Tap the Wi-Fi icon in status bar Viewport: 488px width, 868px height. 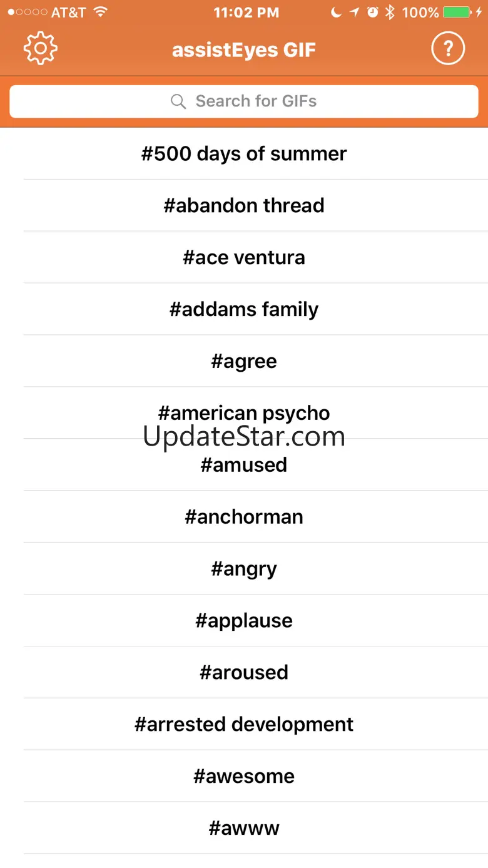pyautogui.click(x=99, y=12)
